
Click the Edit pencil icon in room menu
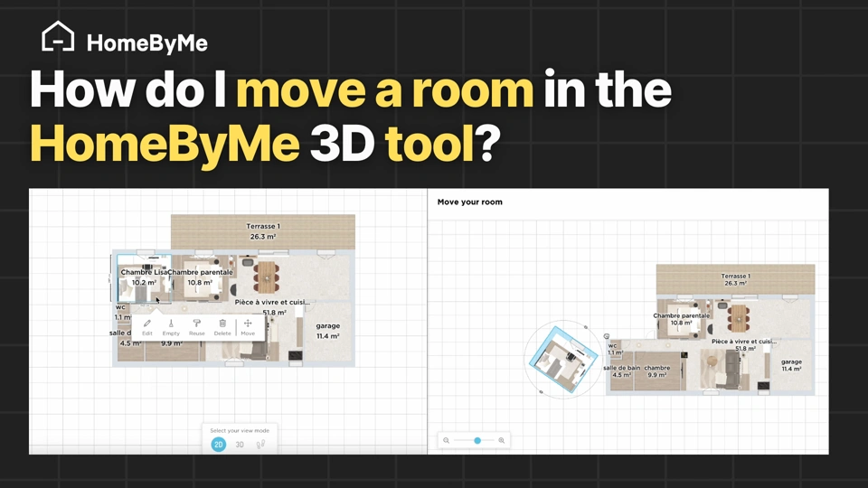147,324
